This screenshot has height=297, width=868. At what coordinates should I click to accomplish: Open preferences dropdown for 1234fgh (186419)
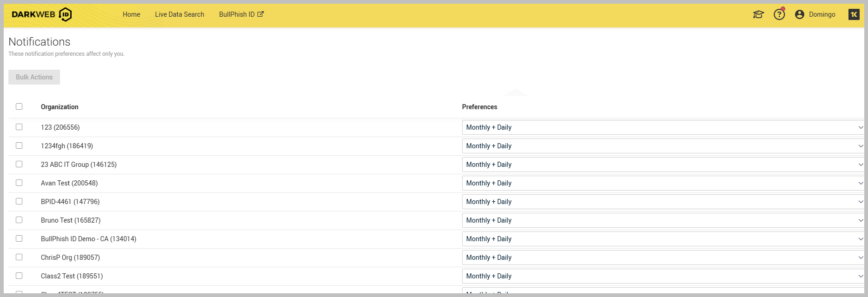(x=663, y=146)
